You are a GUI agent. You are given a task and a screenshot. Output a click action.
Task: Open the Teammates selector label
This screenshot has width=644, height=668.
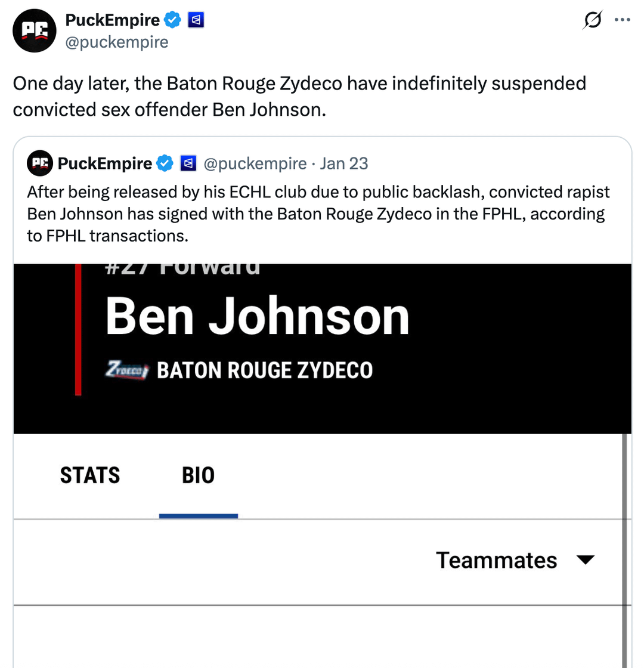pos(496,561)
